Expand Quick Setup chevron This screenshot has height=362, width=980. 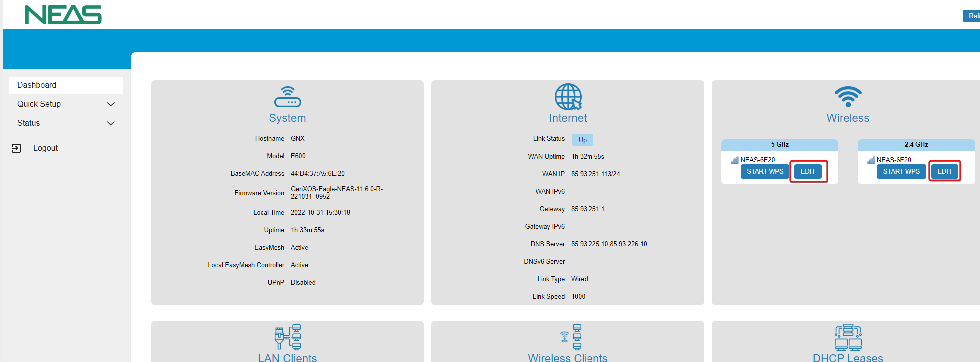point(111,104)
